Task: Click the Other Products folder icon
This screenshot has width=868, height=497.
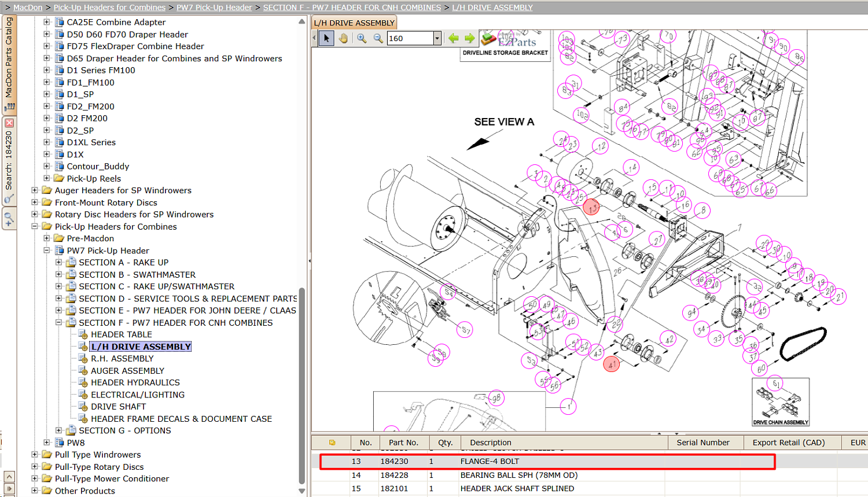Action: [x=47, y=491]
